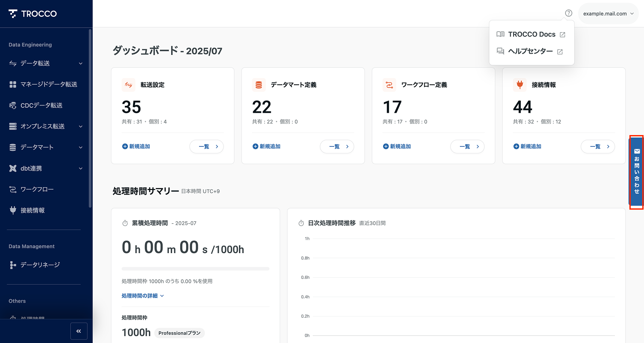Click the TROCCO logo in sidebar
The width and height of the screenshot is (644, 343).
pos(33,14)
